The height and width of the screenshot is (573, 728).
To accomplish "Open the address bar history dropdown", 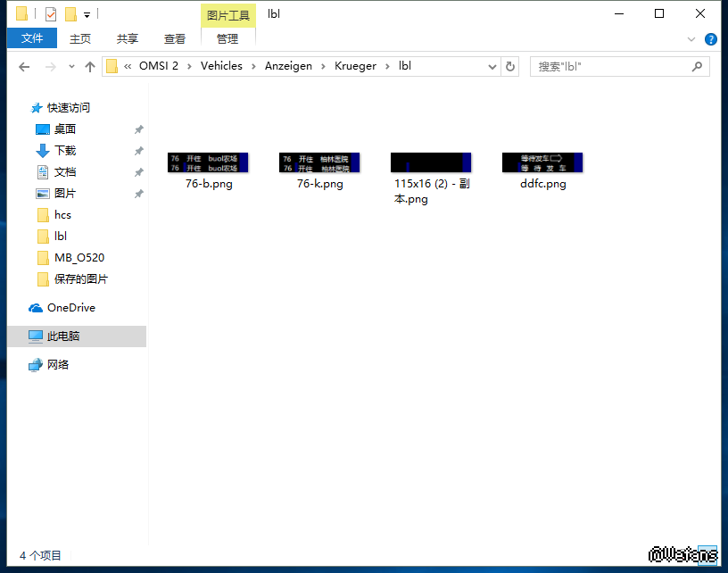I will (492, 67).
